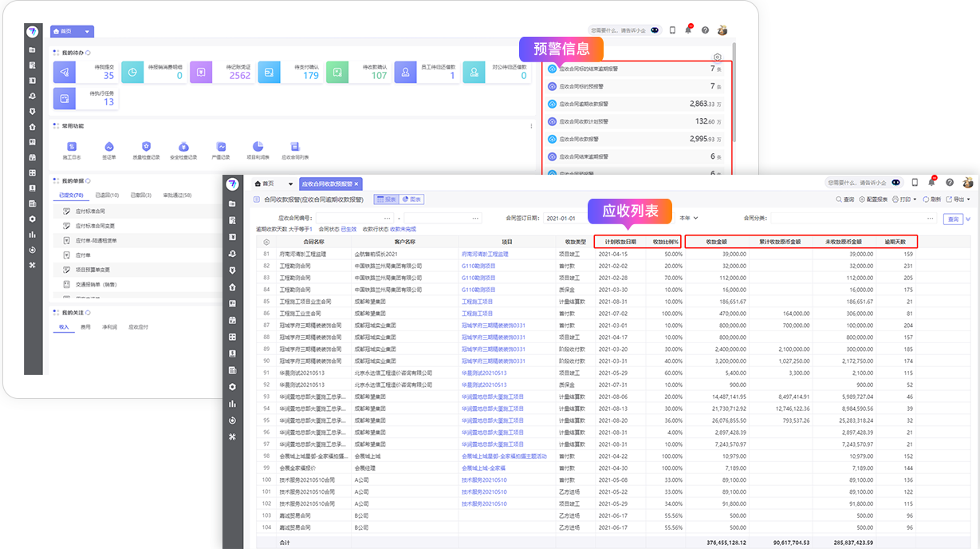Open the 施工日志 shortcut icon
This screenshot has width=980, height=549.
(73, 146)
